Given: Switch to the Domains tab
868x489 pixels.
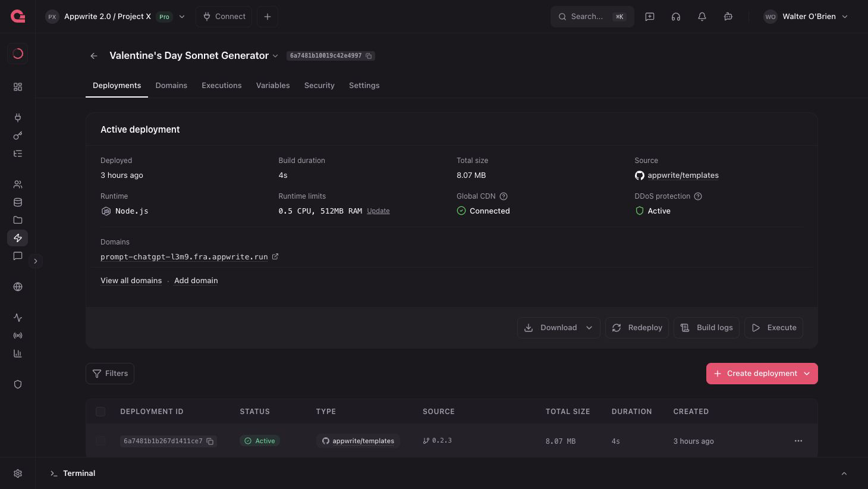Looking at the screenshot, I should (x=171, y=86).
